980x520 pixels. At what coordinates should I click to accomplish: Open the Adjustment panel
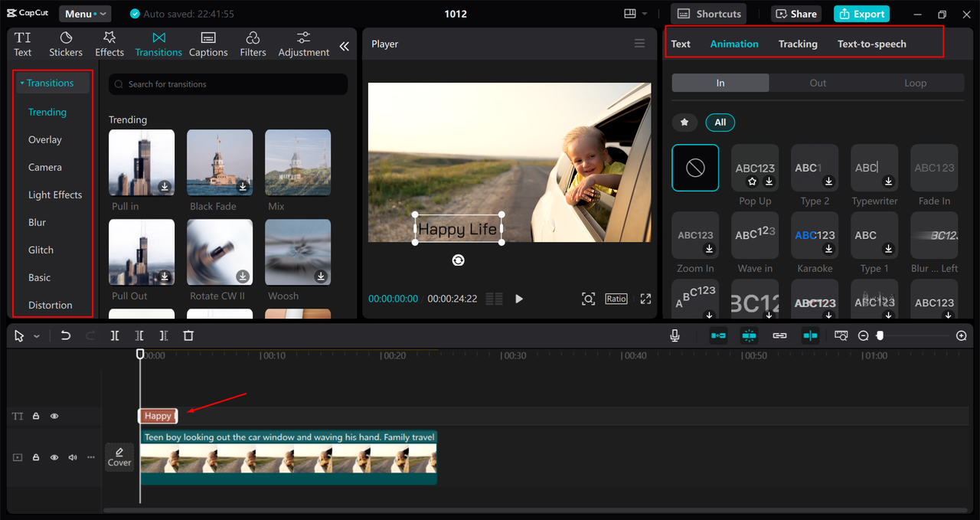(303, 44)
